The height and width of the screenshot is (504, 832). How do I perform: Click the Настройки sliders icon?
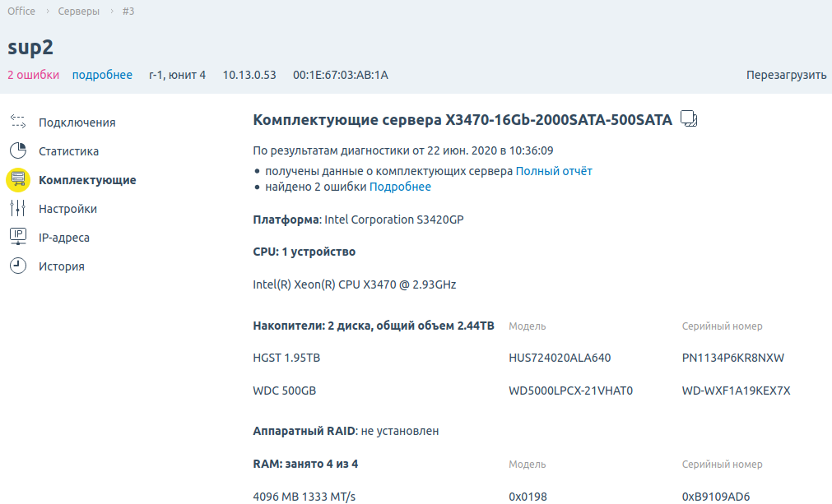pyautogui.click(x=18, y=208)
